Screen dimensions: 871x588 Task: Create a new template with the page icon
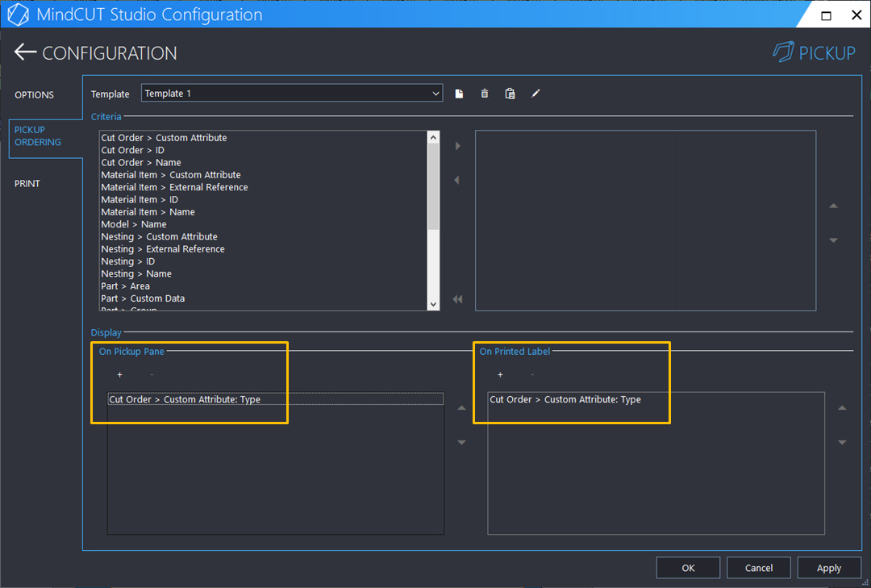click(x=459, y=94)
